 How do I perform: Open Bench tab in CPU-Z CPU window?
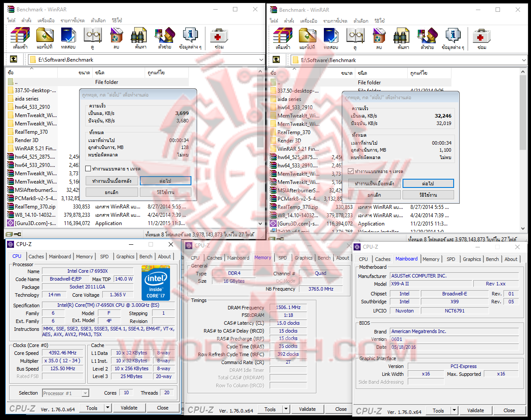(146, 257)
